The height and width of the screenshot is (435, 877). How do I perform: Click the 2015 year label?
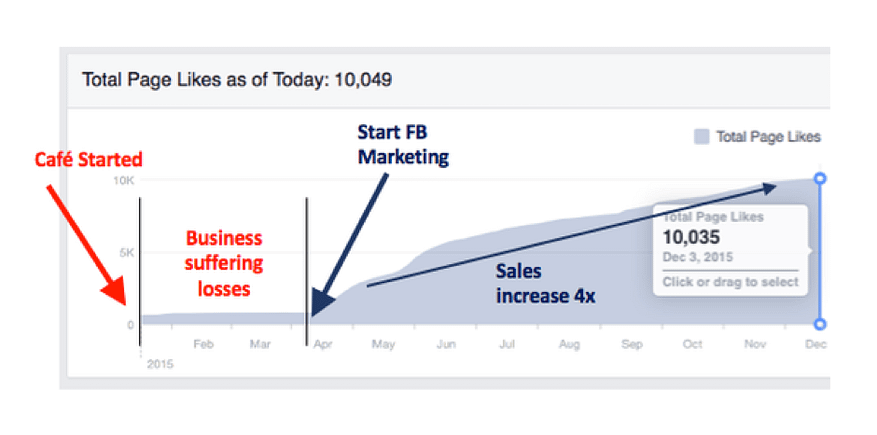click(160, 365)
